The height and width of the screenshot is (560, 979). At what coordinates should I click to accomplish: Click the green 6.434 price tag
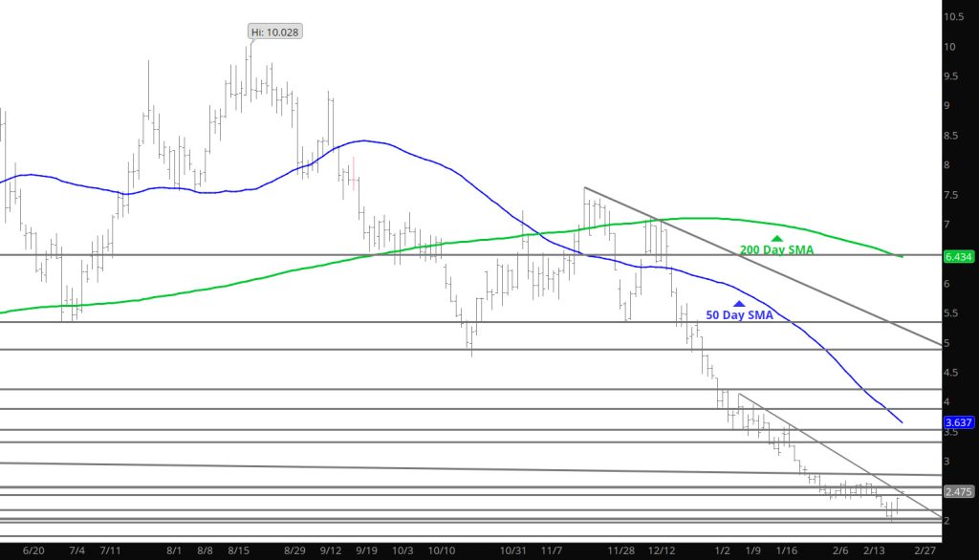957,256
